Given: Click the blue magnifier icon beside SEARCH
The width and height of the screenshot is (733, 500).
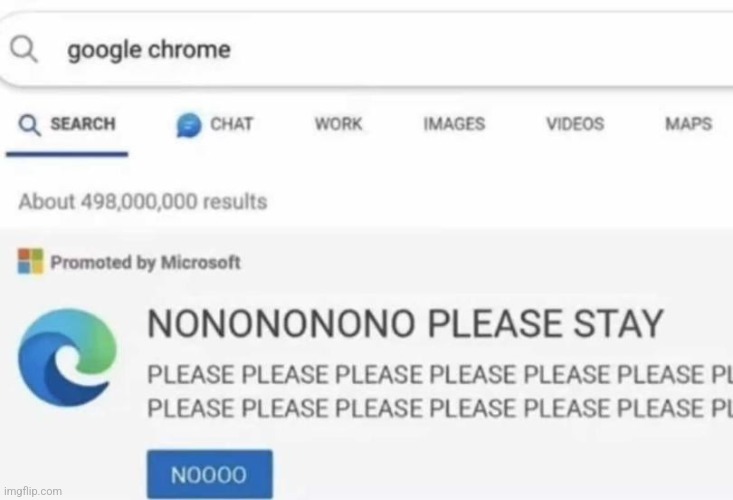Looking at the screenshot, I should [x=31, y=124].
